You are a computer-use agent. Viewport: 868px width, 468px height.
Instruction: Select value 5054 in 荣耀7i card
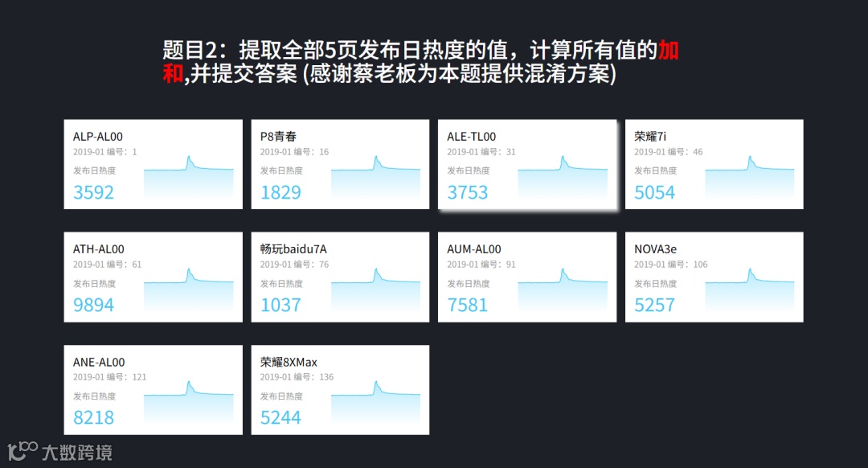[x=655, y=192]
